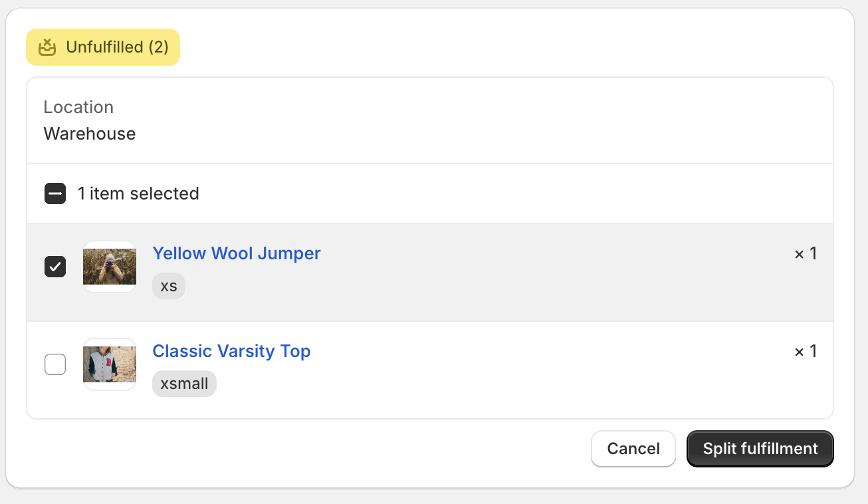This screenshot has width=868, height=504.
Task: Select the highlighted Yellow Wool Jumper row background
Action: (430, 273)
